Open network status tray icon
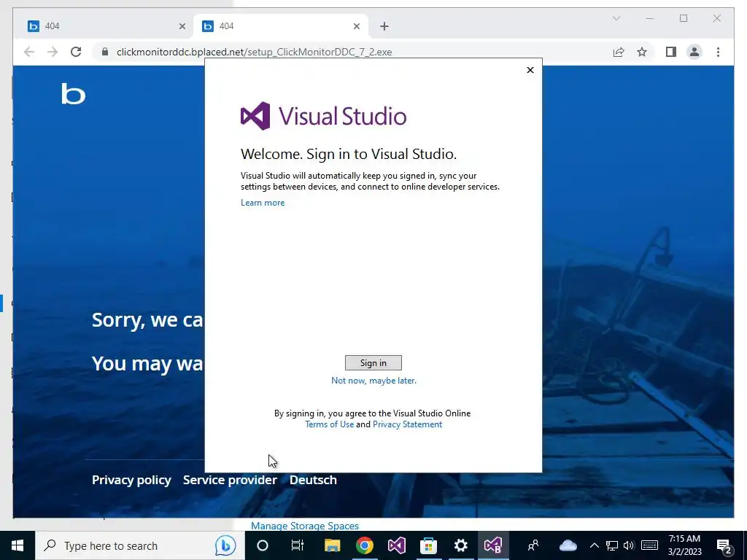 [x=612, y=545]
